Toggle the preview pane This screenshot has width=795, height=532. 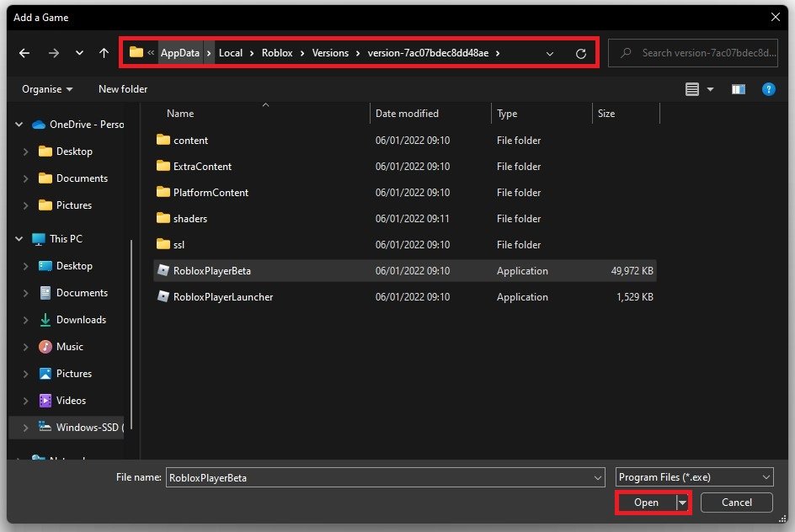(x=739, y=90)
